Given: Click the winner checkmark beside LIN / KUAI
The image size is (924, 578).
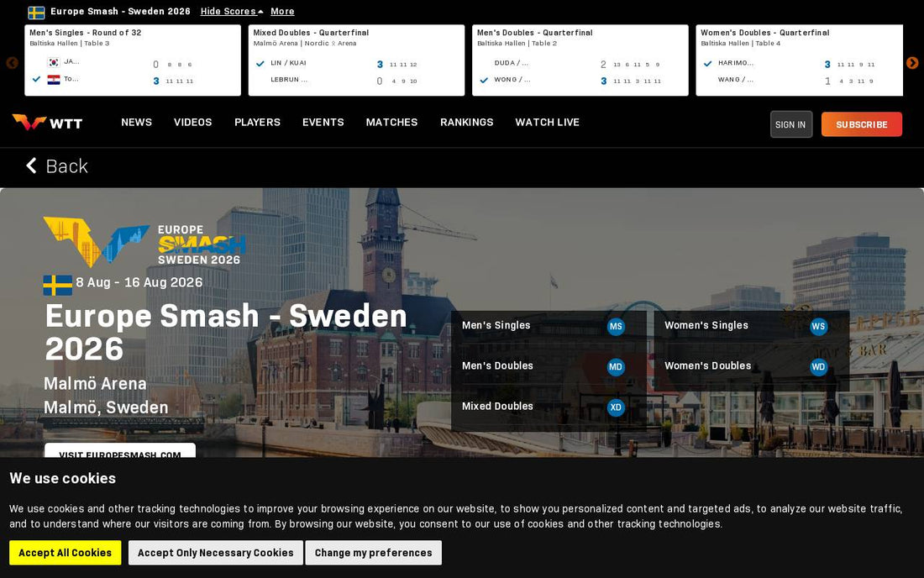Looking at the screenshot, I should pyautogui.click(x=260, y=64).
